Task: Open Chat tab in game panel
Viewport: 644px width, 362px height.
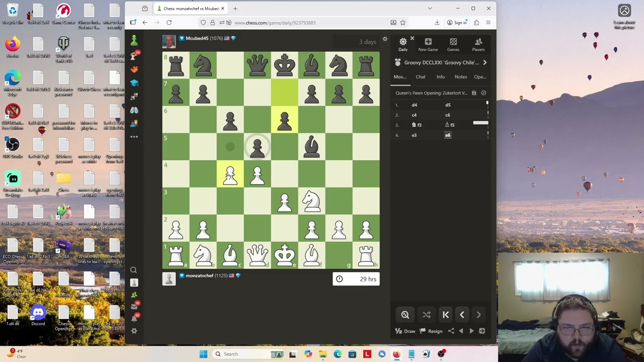Action: click(421, 77)
